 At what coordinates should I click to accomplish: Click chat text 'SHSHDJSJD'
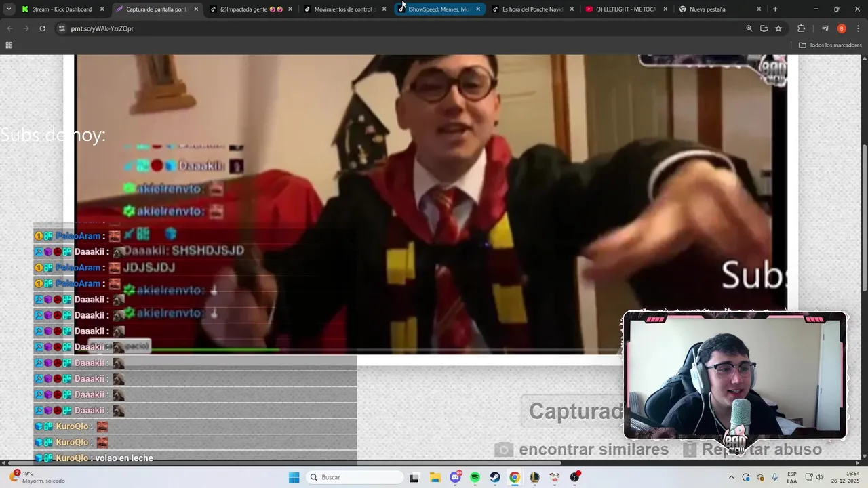click(x=208, y=251)
